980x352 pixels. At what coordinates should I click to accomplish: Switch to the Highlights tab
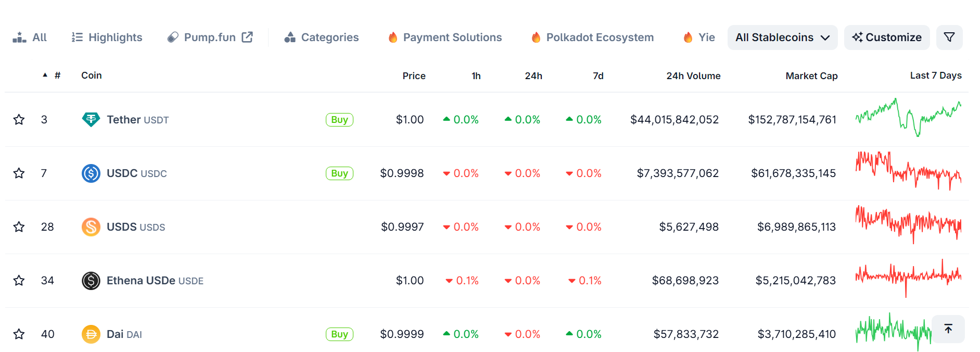click(107, 37)
